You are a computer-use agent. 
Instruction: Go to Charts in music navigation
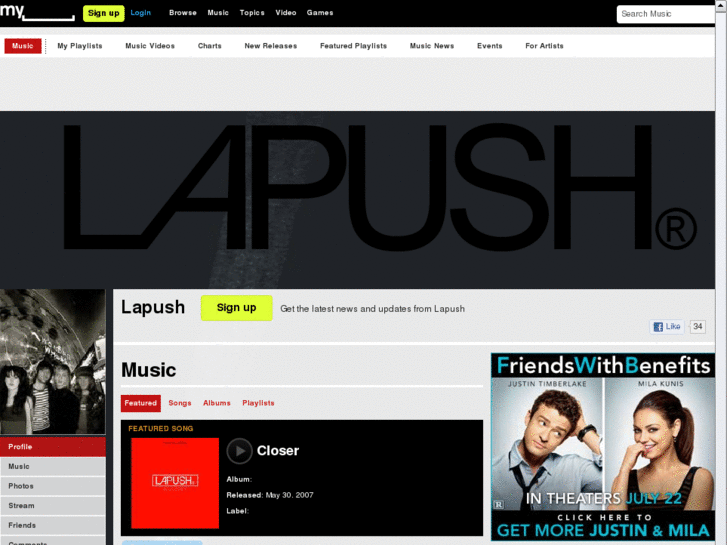point(210,46)
